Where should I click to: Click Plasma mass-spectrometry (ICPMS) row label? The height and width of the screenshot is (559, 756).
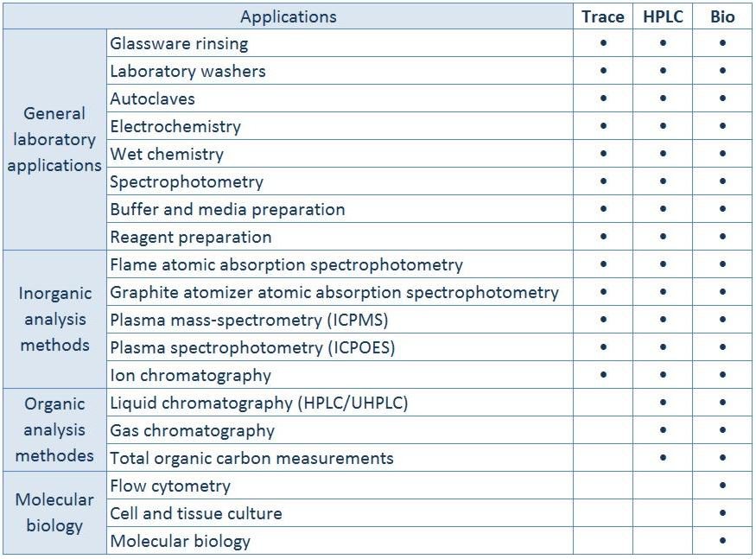[249, 320]
